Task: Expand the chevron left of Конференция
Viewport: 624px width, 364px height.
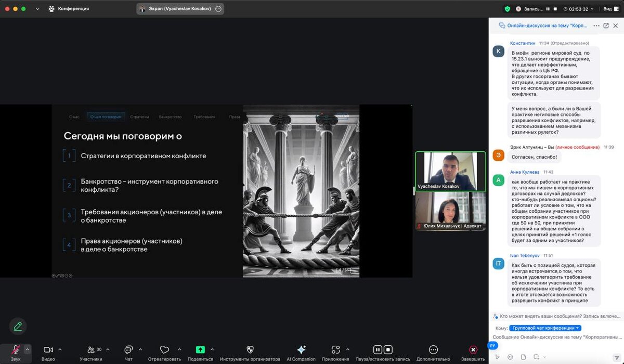Action: point(37,9)
